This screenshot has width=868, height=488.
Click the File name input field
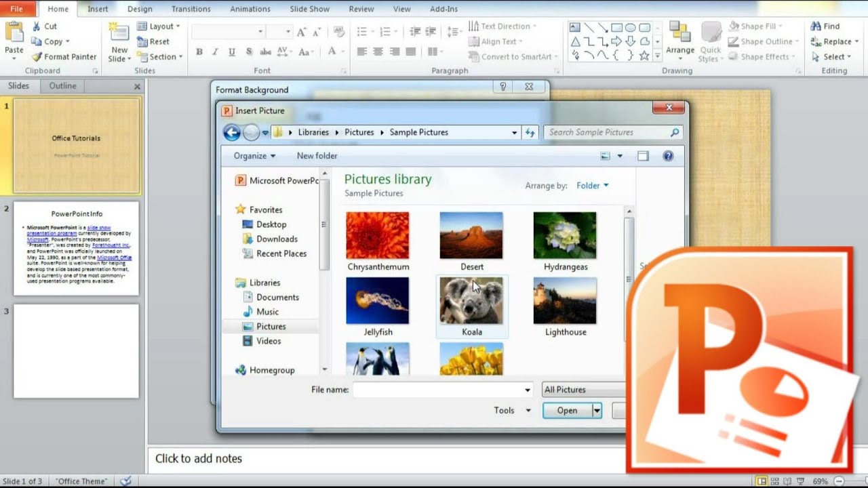(443, 390)
